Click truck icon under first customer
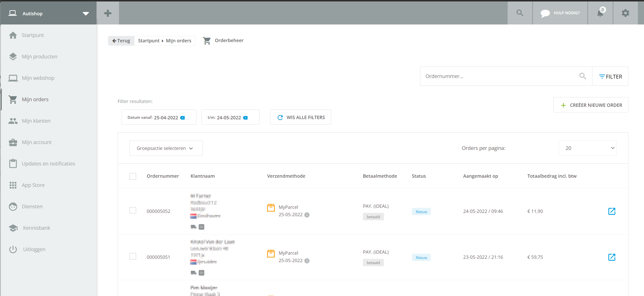 (194, 227)
